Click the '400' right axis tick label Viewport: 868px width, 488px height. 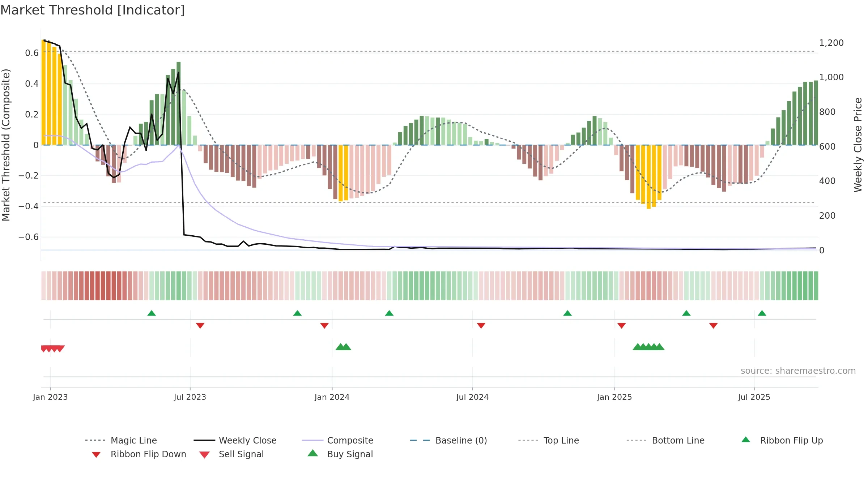tap(827, 181)
